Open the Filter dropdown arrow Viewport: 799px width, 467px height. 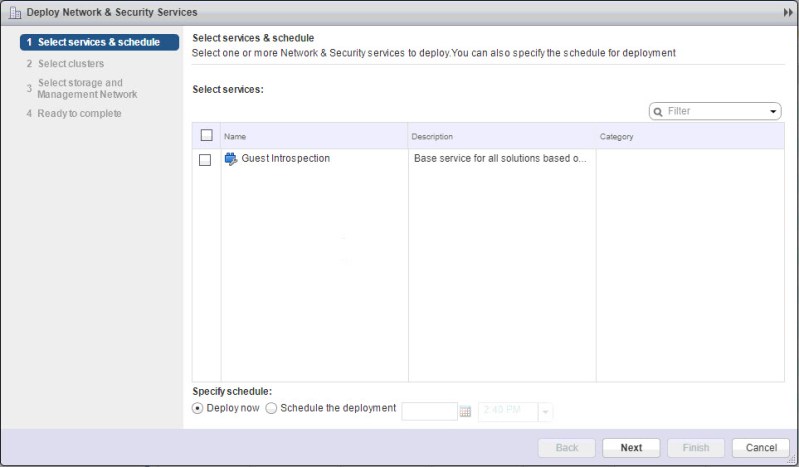click(774, 111)
